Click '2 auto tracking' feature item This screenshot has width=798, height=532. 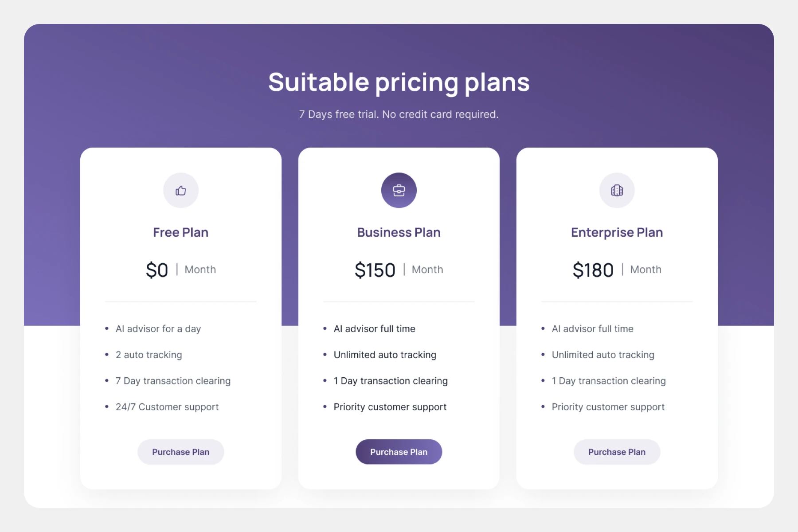click(x=149, y=355)
